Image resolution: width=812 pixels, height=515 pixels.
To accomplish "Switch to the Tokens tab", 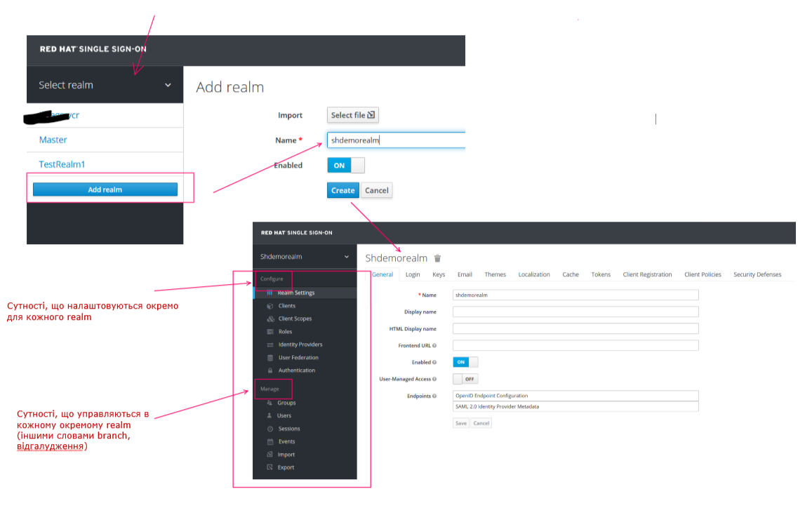I will pyautogui.click(x=601, y=274).
